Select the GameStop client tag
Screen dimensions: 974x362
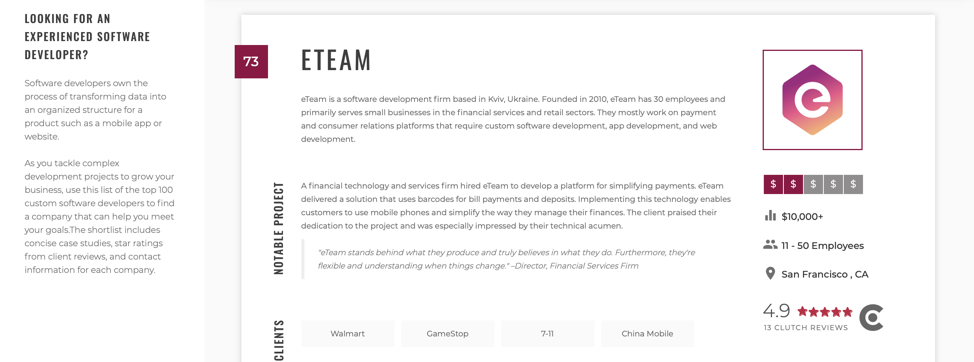(x=448, y=333)
